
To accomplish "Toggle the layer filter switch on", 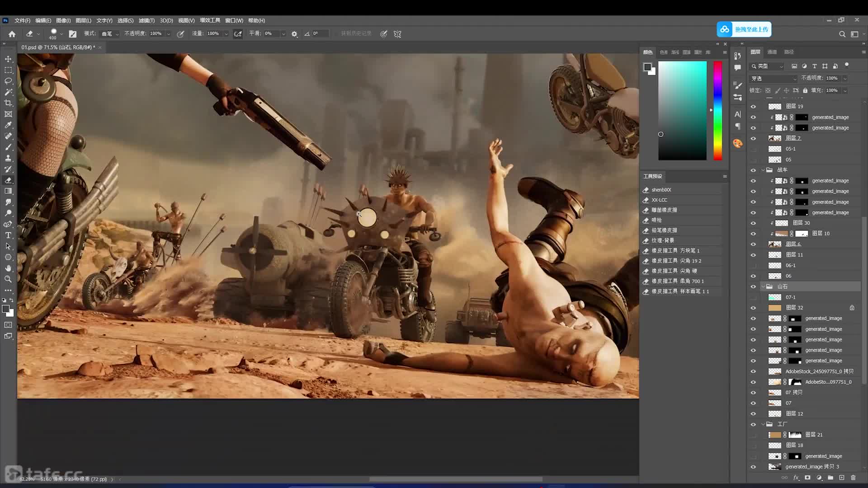I will (847, 65).
